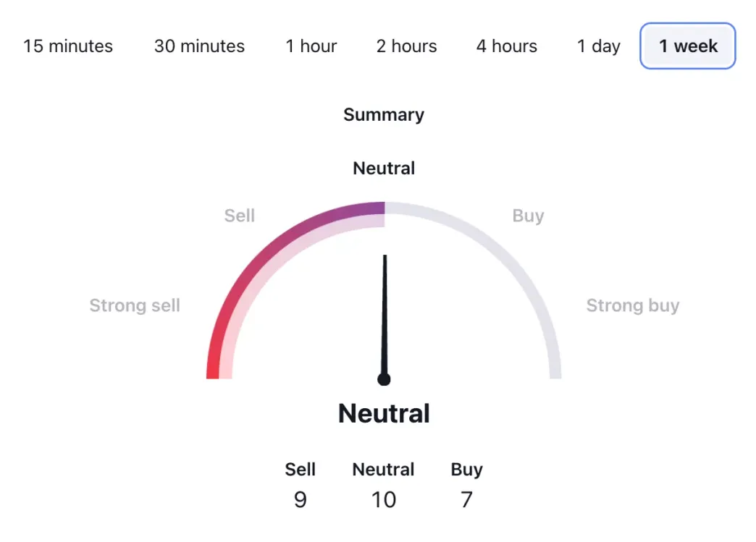Click the bold Neutral result text
756x542 pixels.
(x=384, y=413)
